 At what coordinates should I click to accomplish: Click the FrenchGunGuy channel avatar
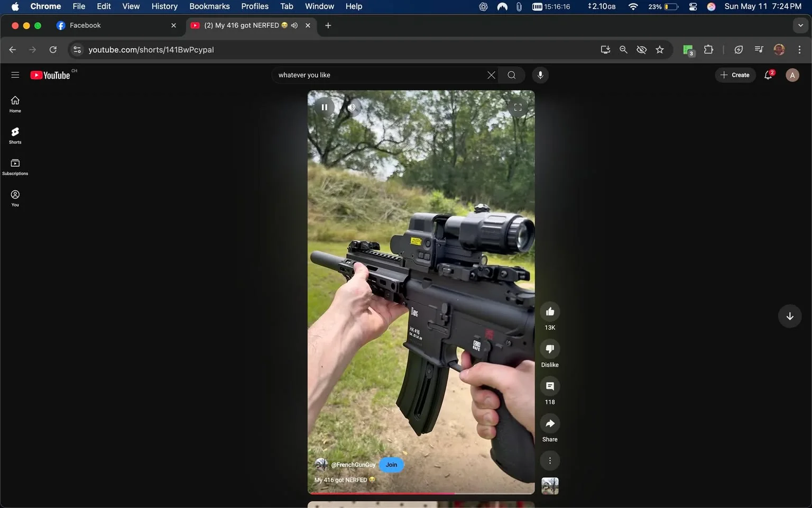pyautogui.click(x=321, y=465)
